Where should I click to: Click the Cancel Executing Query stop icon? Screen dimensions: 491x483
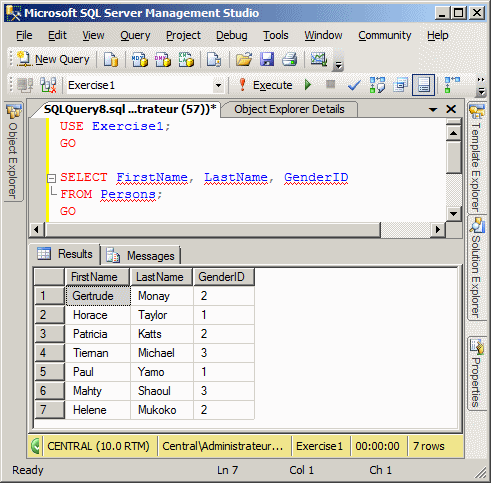330,84
